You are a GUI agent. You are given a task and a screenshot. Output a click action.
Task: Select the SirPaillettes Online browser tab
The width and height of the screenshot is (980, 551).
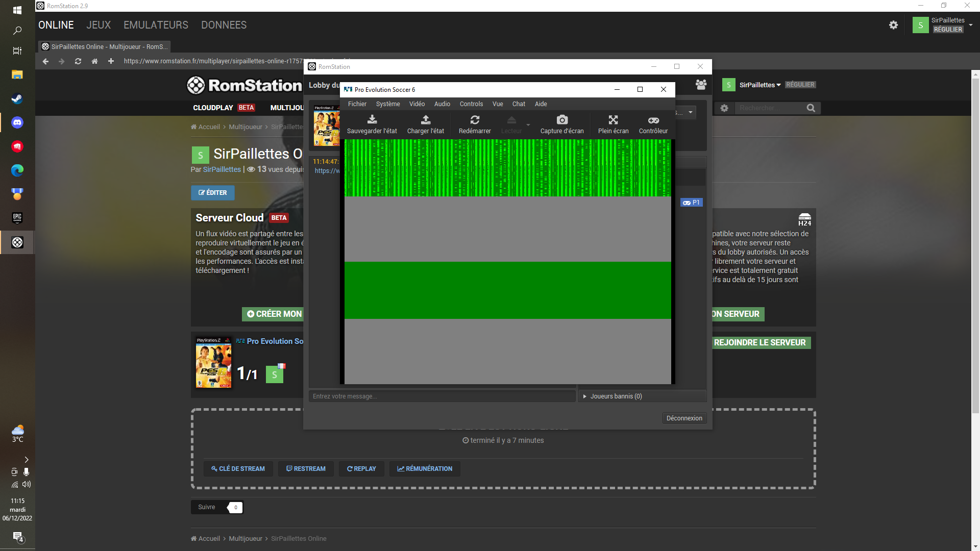(x=105, y=46)
